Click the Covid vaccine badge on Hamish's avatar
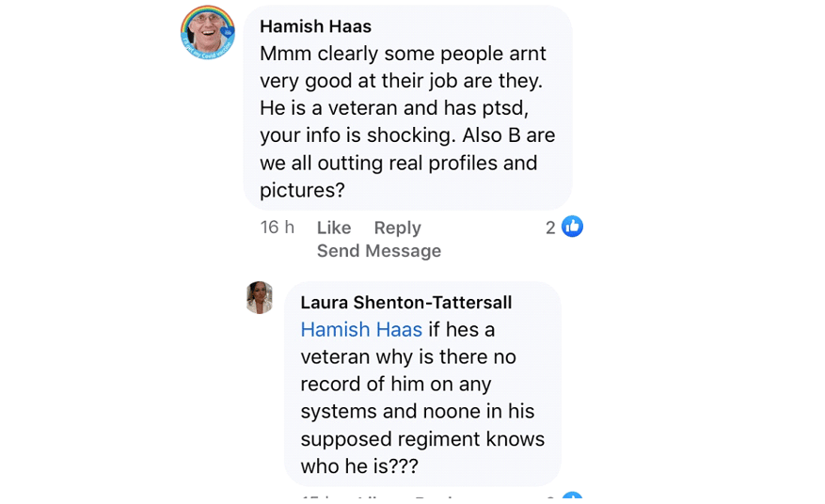Image resolution: width=825 pixels, height=504 pixels. tap(227, 34)
